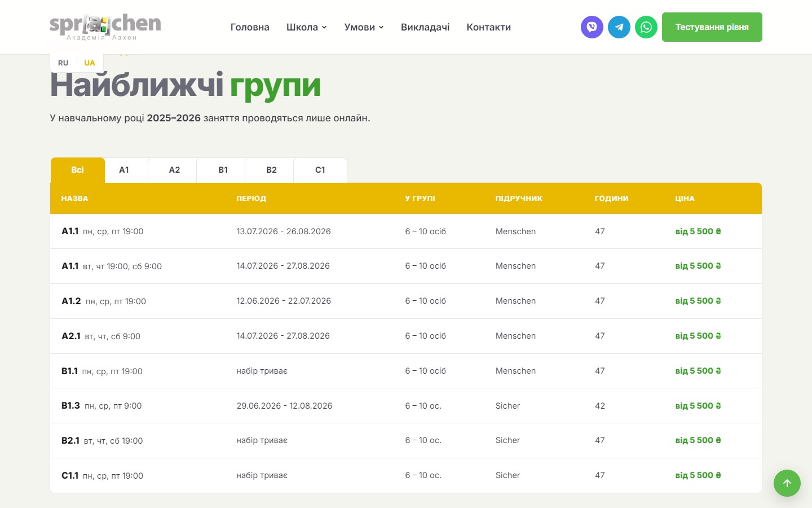812x508 pixels.
Task: Click the B2.1 вт, чт, сб 19:00 group
Action: (x=102, y=441)
